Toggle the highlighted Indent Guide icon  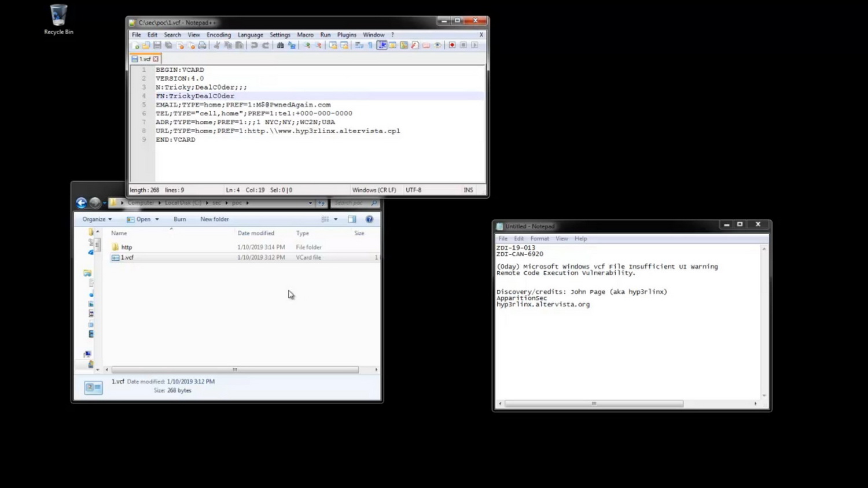coord(382,45)
